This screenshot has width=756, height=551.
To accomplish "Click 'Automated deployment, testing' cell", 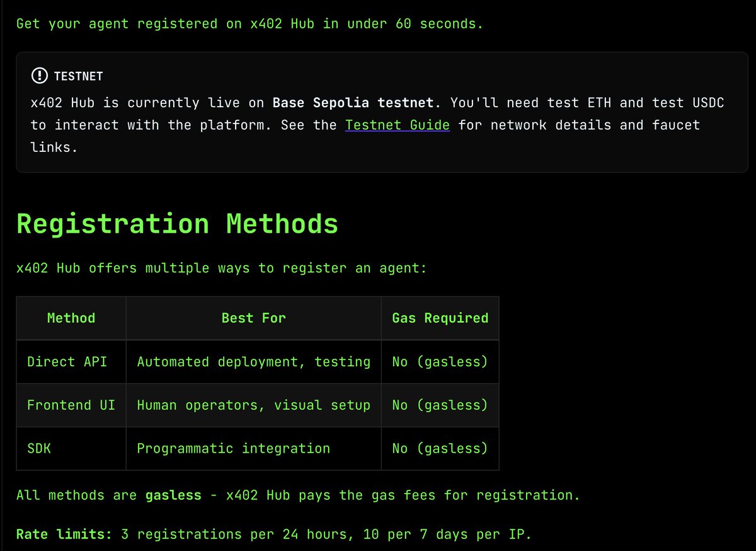I will pyautogui.click(x=254, y=362).
